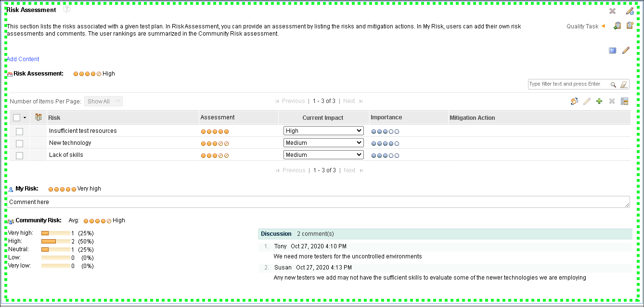Click the green plus Add Risk icon
This screenshot has height=307, width=644.
point(599,101)
